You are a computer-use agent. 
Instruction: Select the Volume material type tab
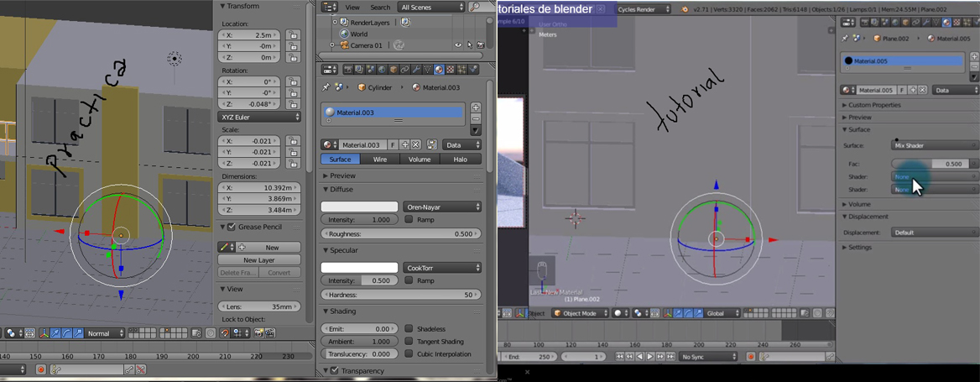pyautogui.click(x=420, y=160)
